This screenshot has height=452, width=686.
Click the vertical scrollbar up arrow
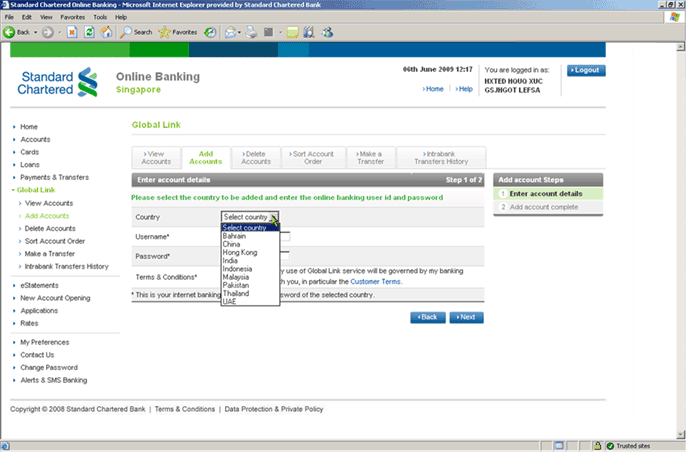click(680, 46)
